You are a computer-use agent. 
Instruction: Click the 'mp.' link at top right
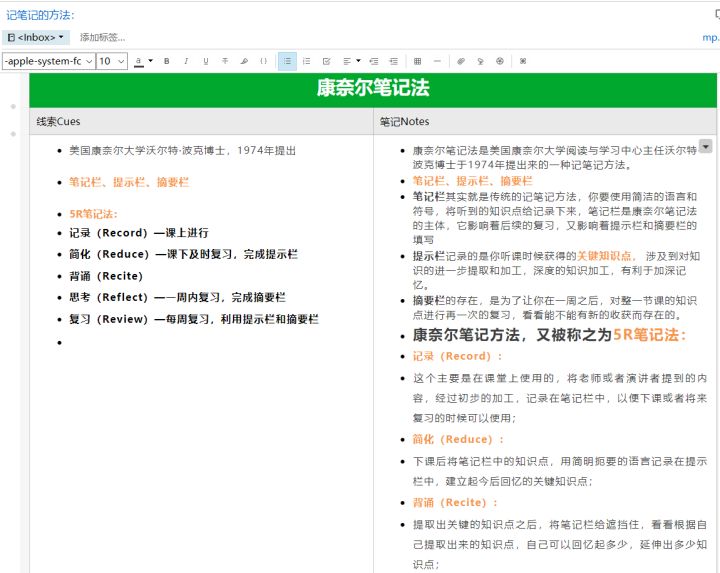(x=710, y=38)
